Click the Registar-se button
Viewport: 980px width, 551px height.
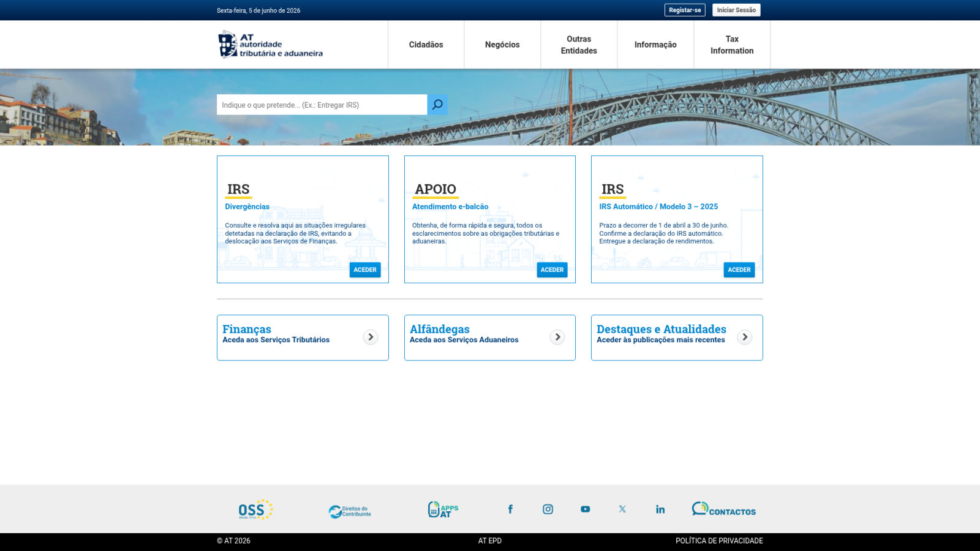tap(685, 10)
